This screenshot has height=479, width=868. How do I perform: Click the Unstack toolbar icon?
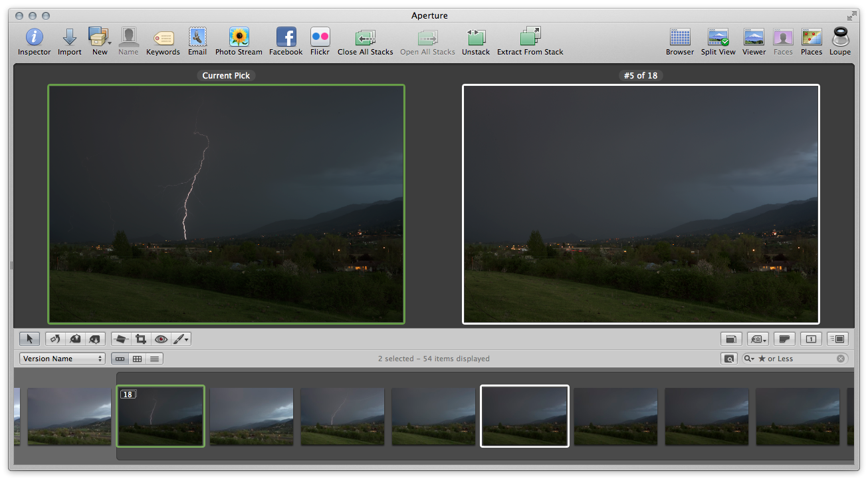pos(476,41)
